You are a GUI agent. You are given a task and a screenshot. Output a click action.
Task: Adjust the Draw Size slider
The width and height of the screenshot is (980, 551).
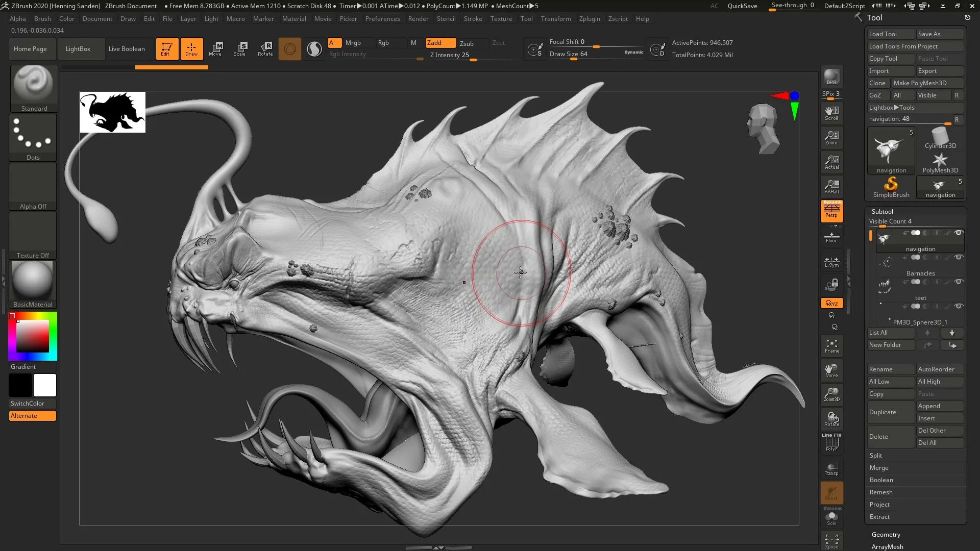596,54
